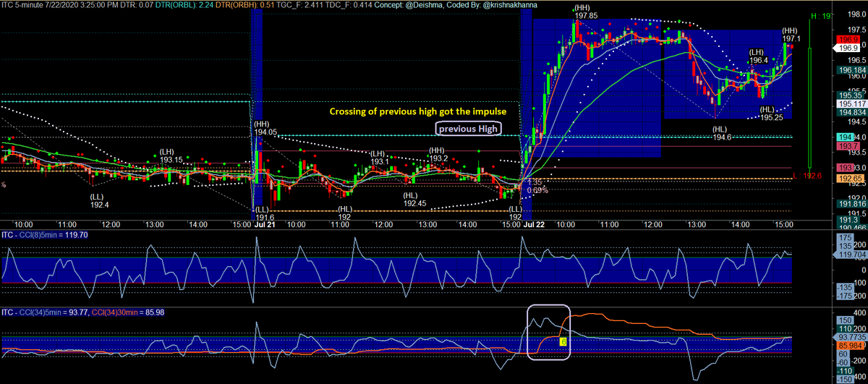Click the 194.834 price axis tag
Image resolution: width=868 pixels, height=384 pixels.
(851, 113)
